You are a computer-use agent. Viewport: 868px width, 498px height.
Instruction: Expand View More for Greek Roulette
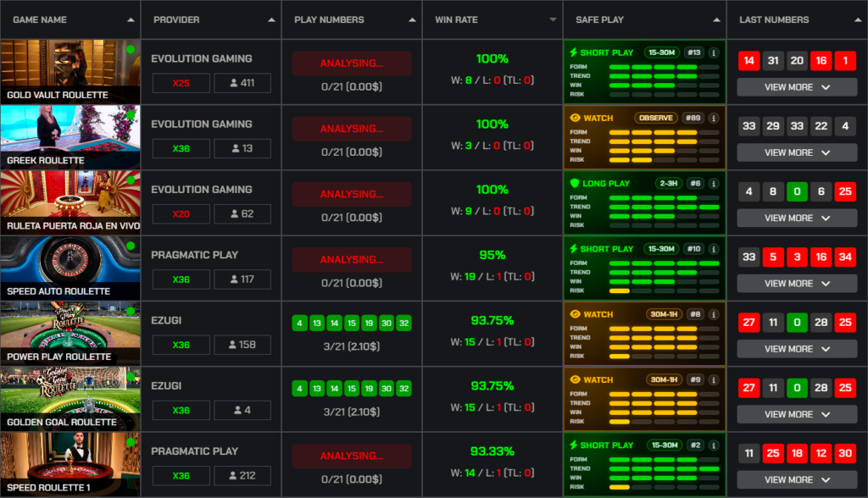797,152
